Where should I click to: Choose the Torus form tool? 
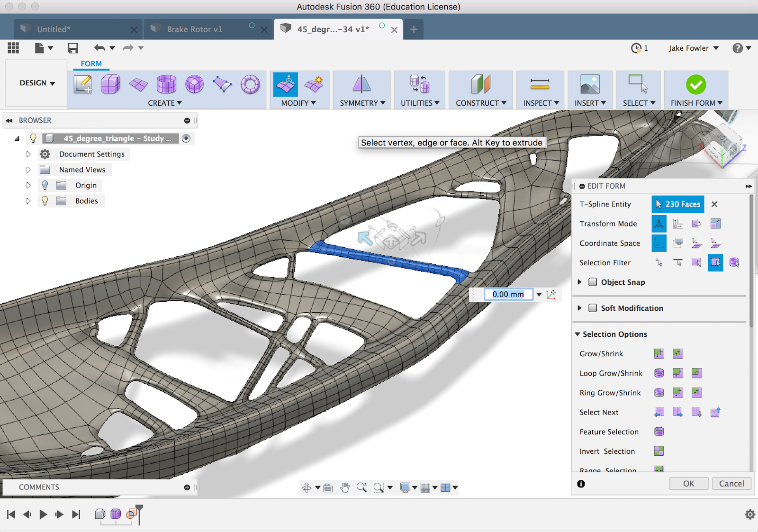[250, 84]
